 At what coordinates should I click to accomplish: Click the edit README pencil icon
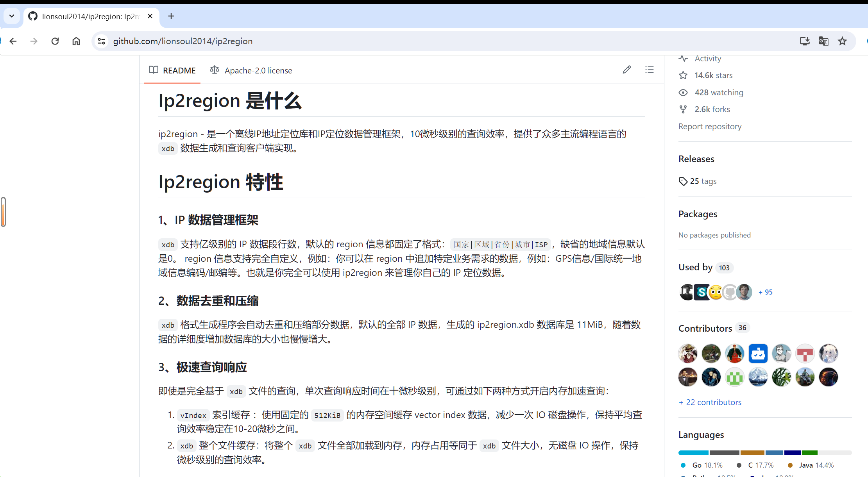coord(627,70)
